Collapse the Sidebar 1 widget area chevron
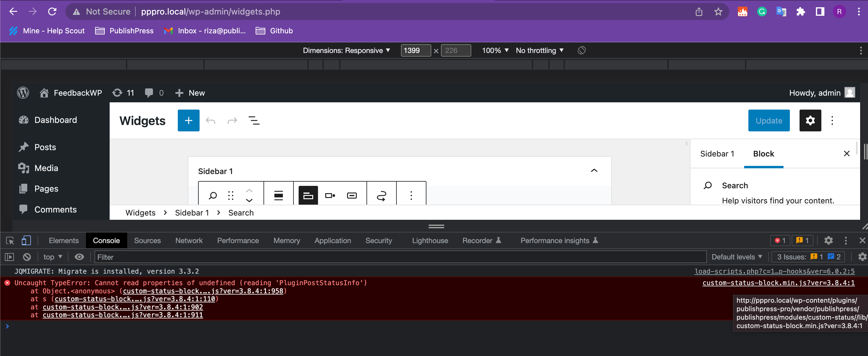Image resolution: width=868 pixels, height=356 pixels. click(x=594, y=171)
